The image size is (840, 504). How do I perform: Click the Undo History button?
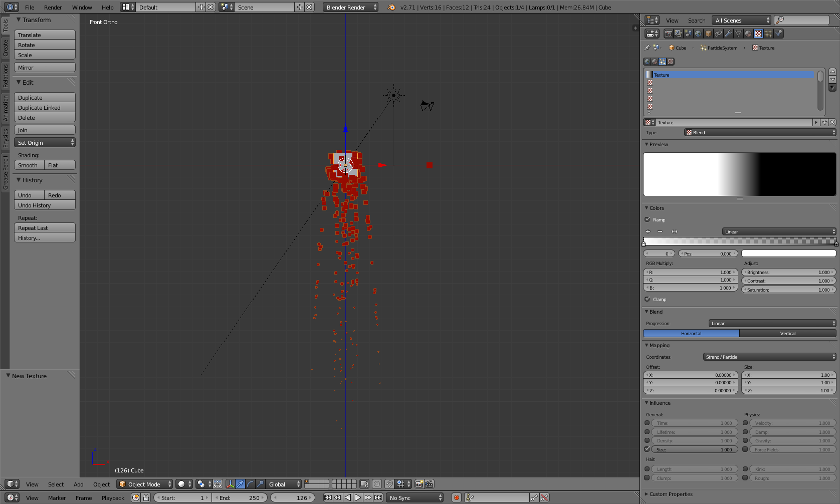(45, 205)
